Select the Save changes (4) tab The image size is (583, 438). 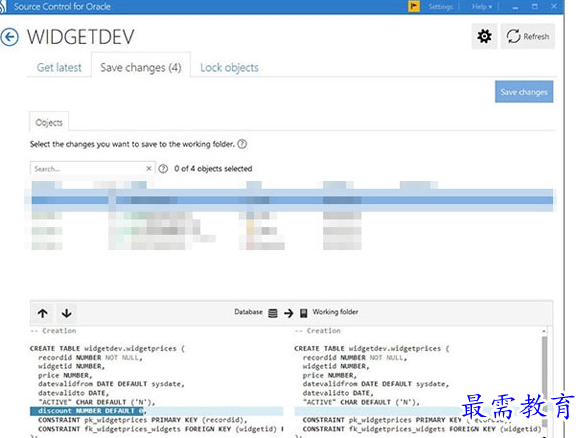point(141,68)
